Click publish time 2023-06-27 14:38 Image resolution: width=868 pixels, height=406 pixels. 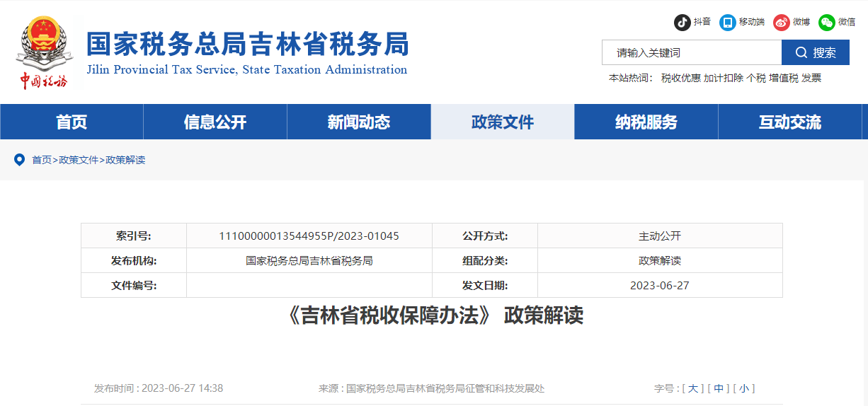click(159, 388)
